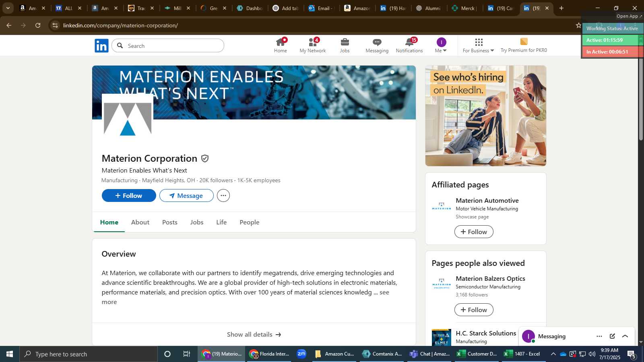Follow Materion Balzers Optics
This screenshot has height=362, width=644.
coord(474,310)
